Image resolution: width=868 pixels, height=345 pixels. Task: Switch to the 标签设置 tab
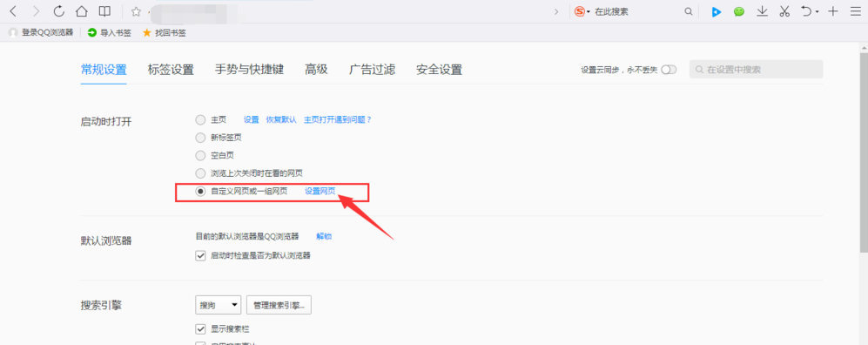171,70
